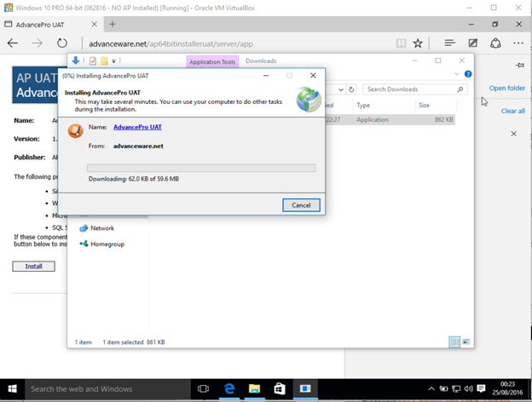Open new tab in Edge browser

coord(113,23)
